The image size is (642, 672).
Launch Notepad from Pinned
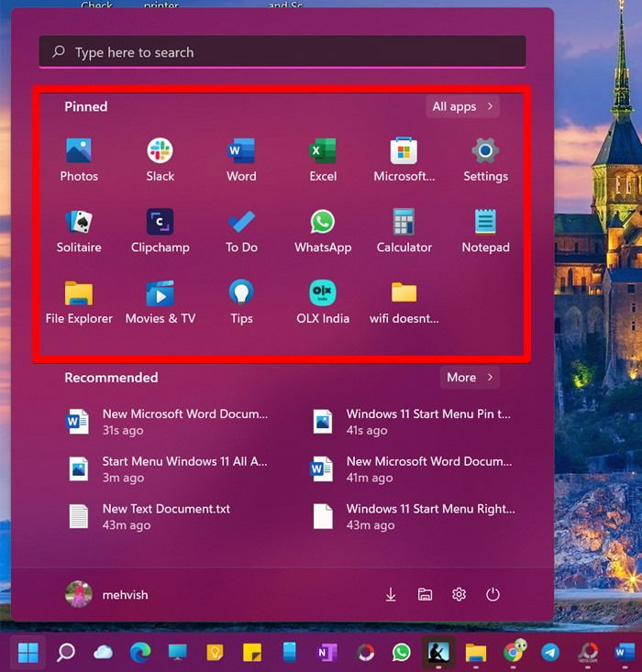click(x=485, y=231)
